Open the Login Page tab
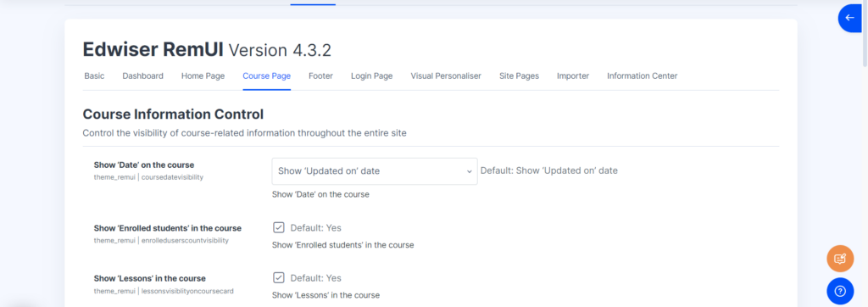 pyautogui.click(x=371, y=76)
